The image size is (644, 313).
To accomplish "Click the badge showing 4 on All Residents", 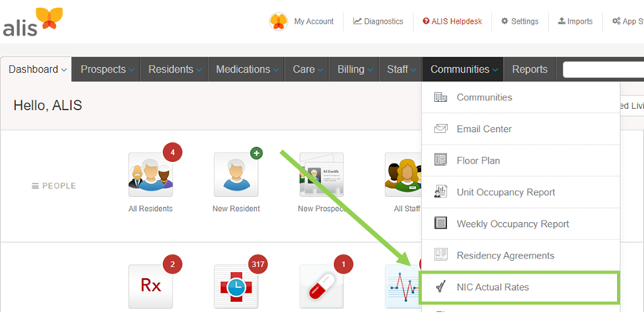I will 172,153.
